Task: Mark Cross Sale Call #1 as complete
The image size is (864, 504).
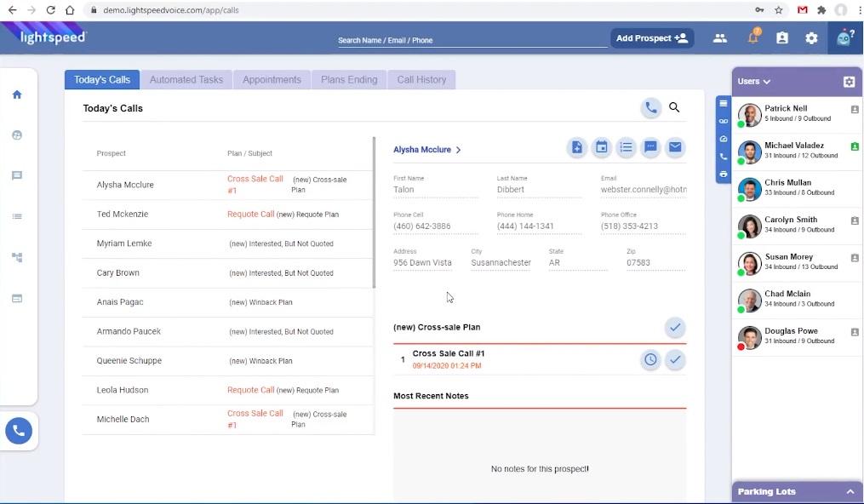Action: [x=675, y=360]
